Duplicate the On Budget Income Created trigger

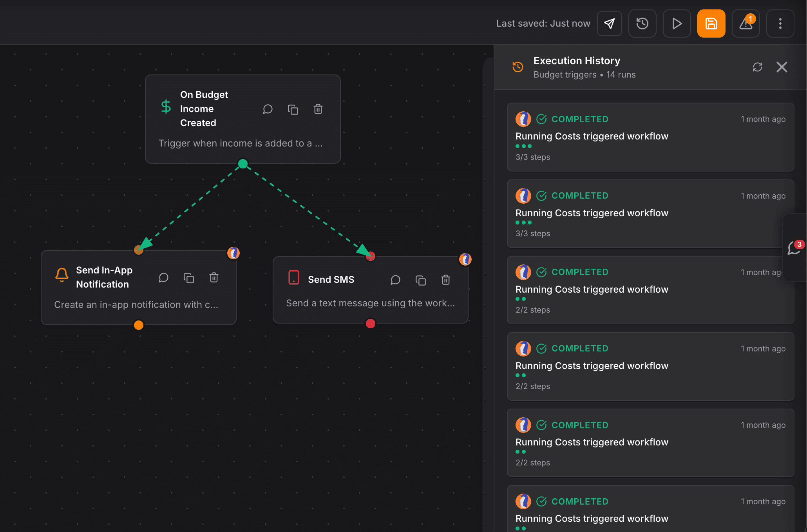coord(293,109)
